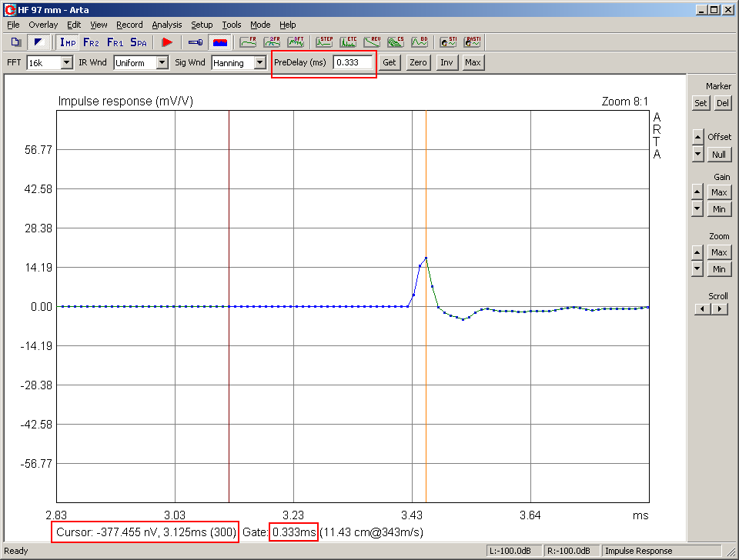This screenshot has width=739, height=560.
Task: Click the Gain Max button
Action: (719, 192)
